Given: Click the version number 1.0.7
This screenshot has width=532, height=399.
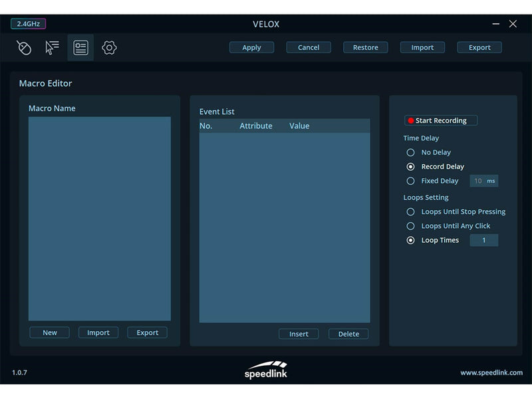Looking at the screenshot, I should [x=20, y=372].
